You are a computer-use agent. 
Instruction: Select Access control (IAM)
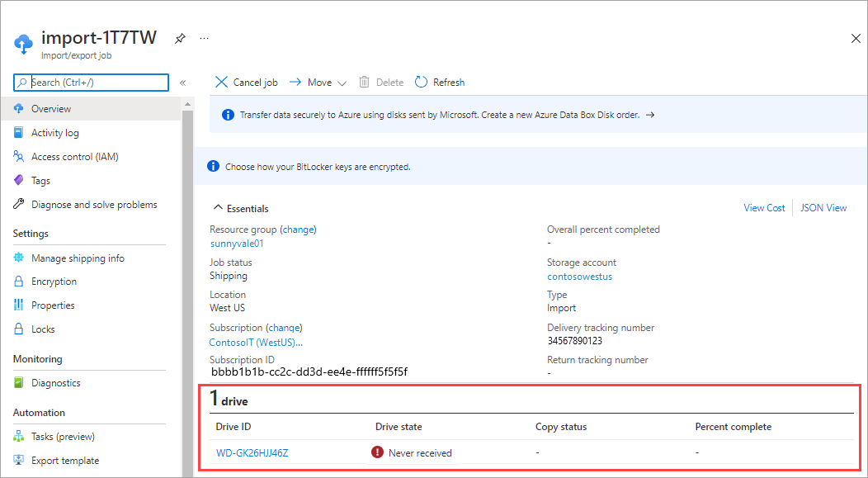click(x=76, y=156)
